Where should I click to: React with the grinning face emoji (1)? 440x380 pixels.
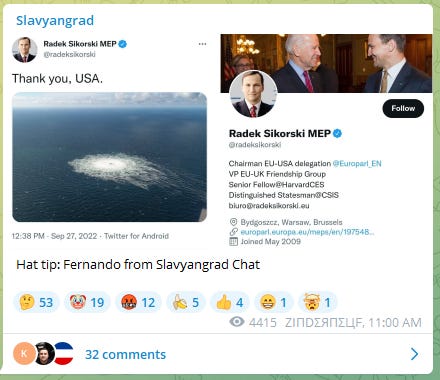click(x=274, y=302)
